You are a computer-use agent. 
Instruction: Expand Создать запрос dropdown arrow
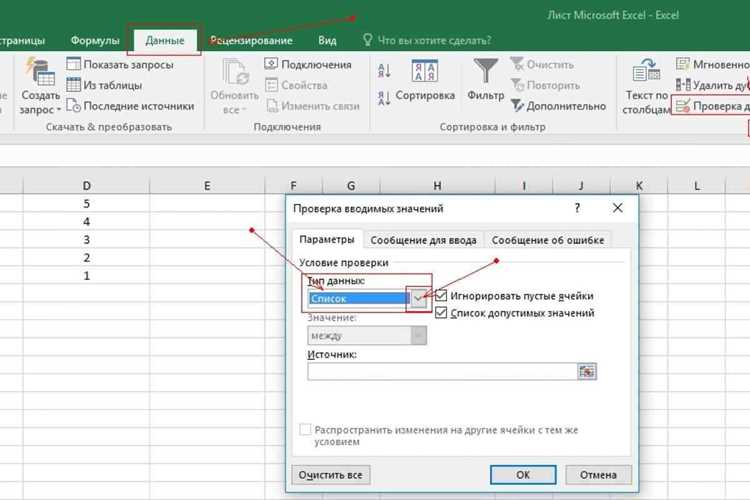[x=59, y=110]
